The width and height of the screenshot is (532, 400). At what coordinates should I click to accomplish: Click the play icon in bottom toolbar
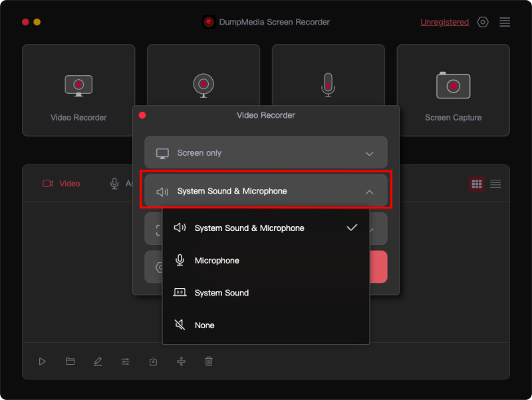pos(42,361)
